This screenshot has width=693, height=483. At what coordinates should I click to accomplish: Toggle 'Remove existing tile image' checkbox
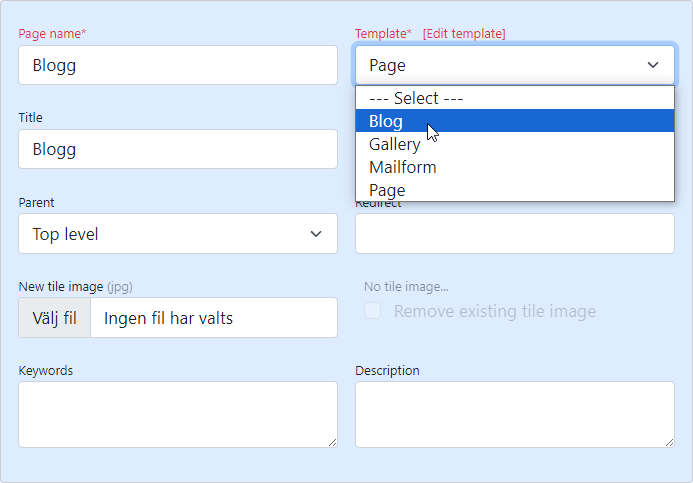point(372,311)
